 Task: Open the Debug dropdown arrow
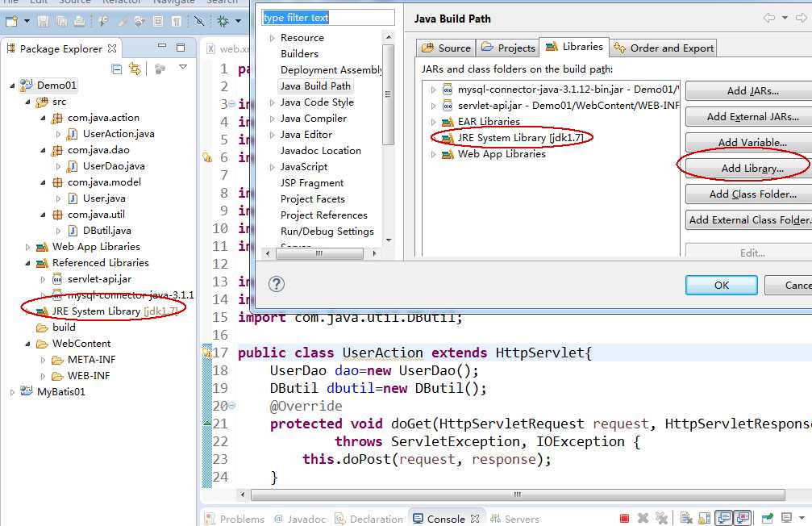click(x=238, y=21)
